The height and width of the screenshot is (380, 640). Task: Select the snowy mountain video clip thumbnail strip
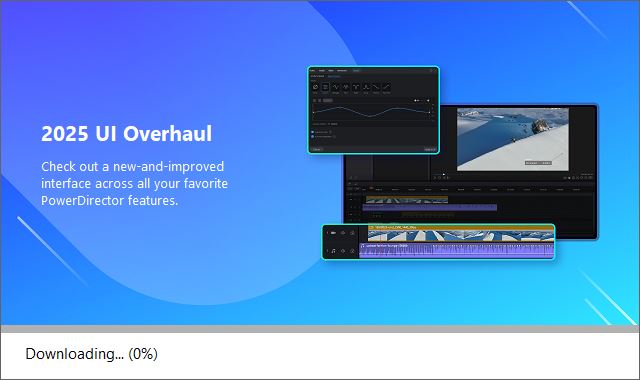click(x=461, y=236)
